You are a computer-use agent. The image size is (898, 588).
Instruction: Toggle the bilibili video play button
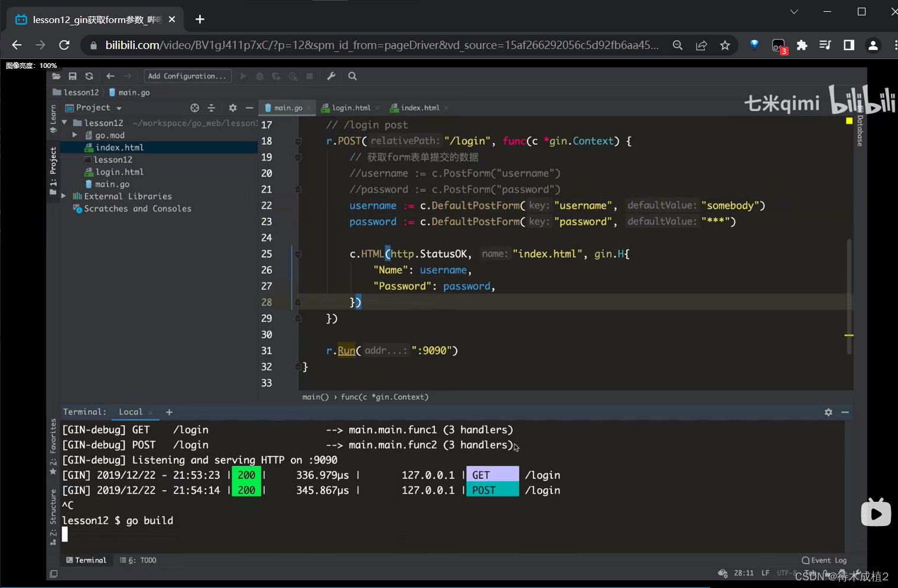coord(876,514)
